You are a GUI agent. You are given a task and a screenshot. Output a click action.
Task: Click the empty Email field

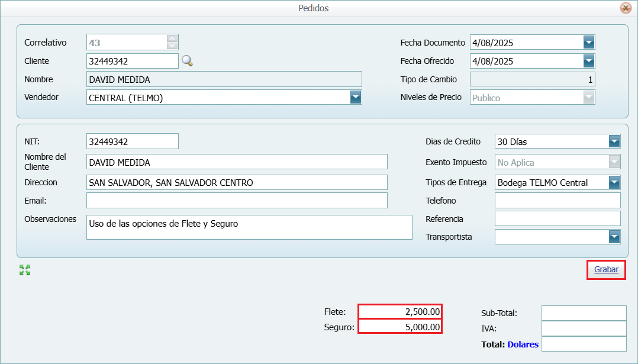pyautogui.click(x=237, y=201)
